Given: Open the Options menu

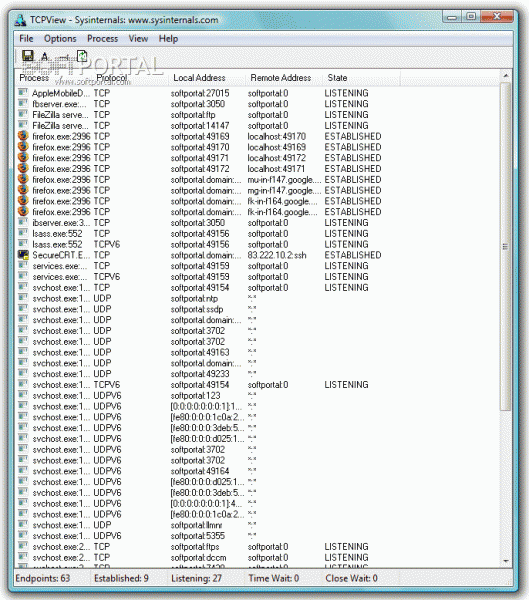Looking at the screenshot, I should (x=60, y=39).
